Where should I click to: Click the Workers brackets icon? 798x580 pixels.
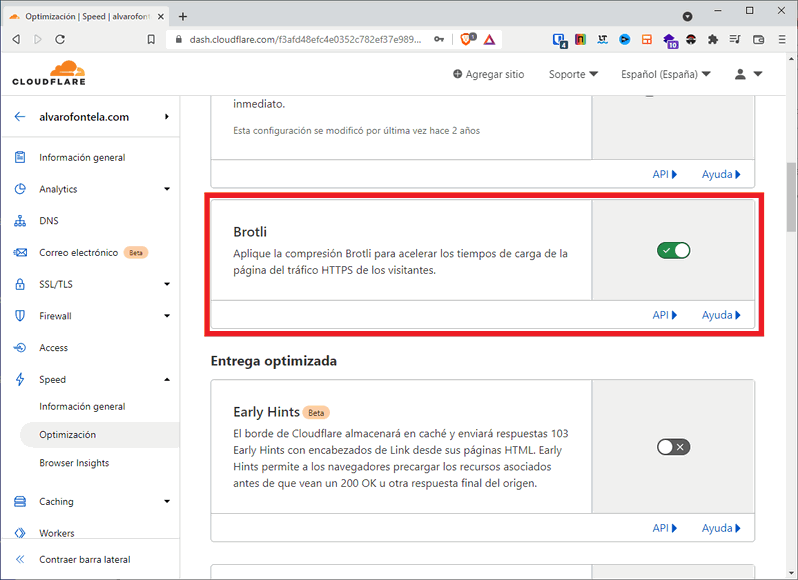pyautogui.click(x=20, y=533)
